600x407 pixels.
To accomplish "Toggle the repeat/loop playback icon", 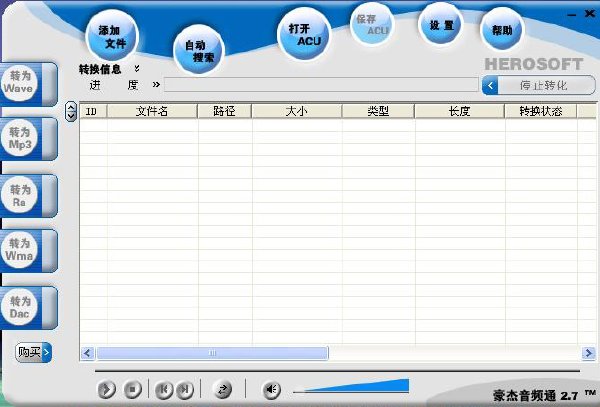I will pos(222,389).
